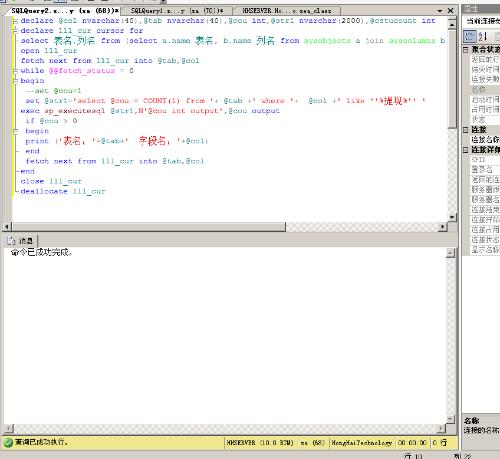Select the 名称 property row

[x=481, y=89]
